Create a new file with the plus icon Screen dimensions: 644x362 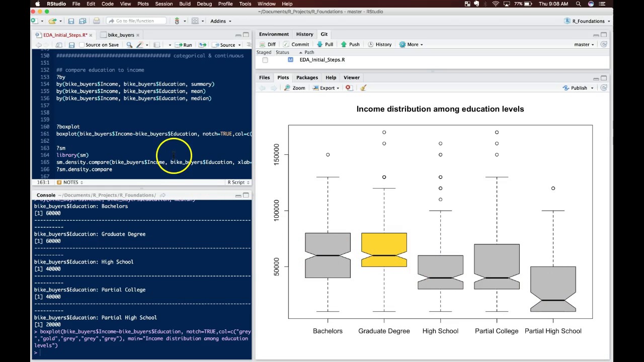(34, 21)
